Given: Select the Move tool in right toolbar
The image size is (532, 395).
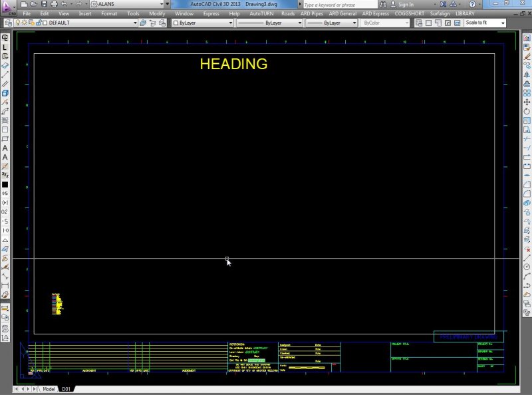Looking at the screenshot, I should [527, 102].
